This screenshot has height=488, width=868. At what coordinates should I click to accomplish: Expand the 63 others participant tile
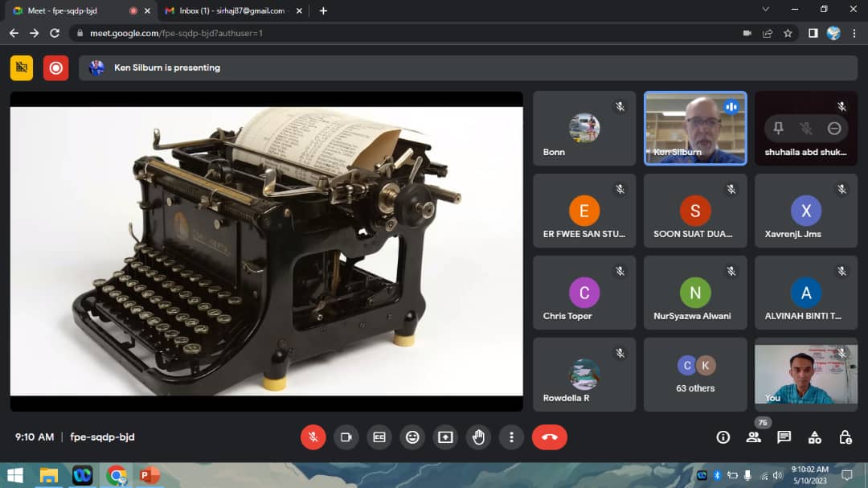click(695, 375)
